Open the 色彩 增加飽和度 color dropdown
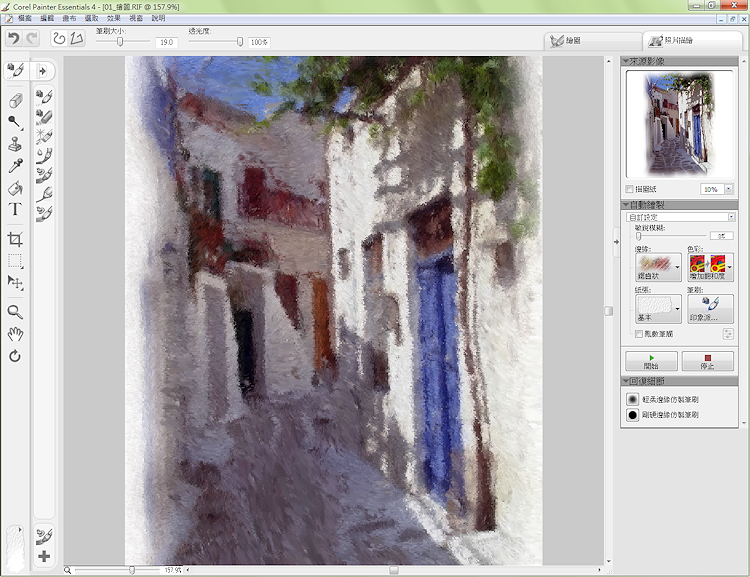 710,267
